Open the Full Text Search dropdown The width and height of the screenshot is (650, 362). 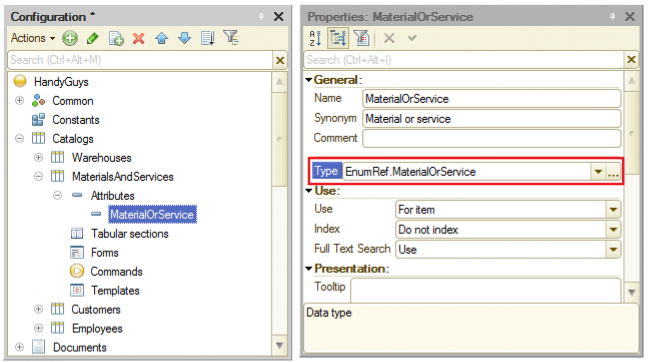coord(614,250)
